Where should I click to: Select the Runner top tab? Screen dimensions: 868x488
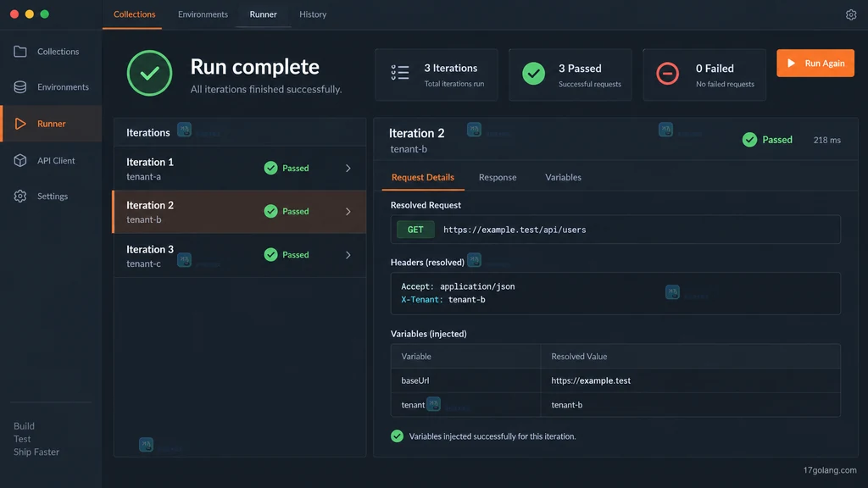pyautogui.click(x=263, y=14)
